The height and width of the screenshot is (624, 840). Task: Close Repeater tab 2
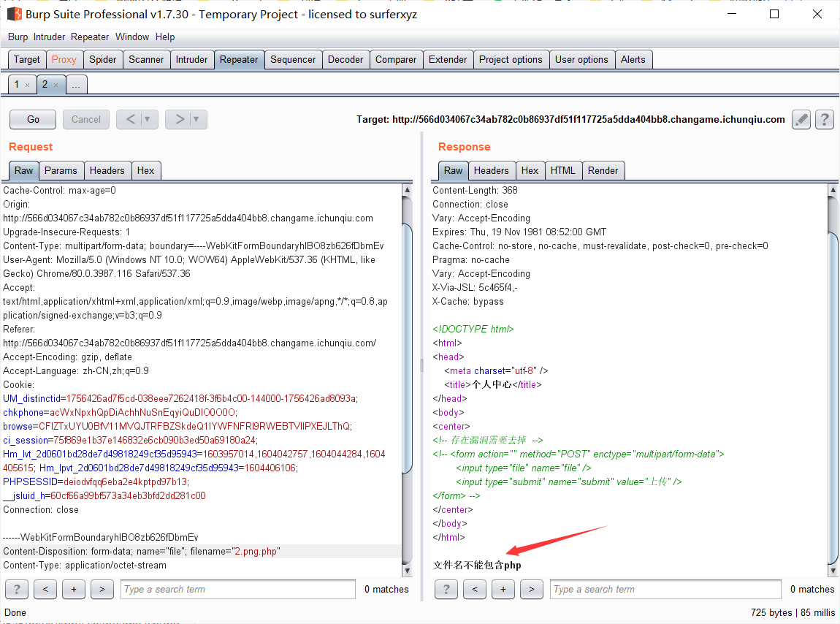pyautogui.click(x=56, y=85)
